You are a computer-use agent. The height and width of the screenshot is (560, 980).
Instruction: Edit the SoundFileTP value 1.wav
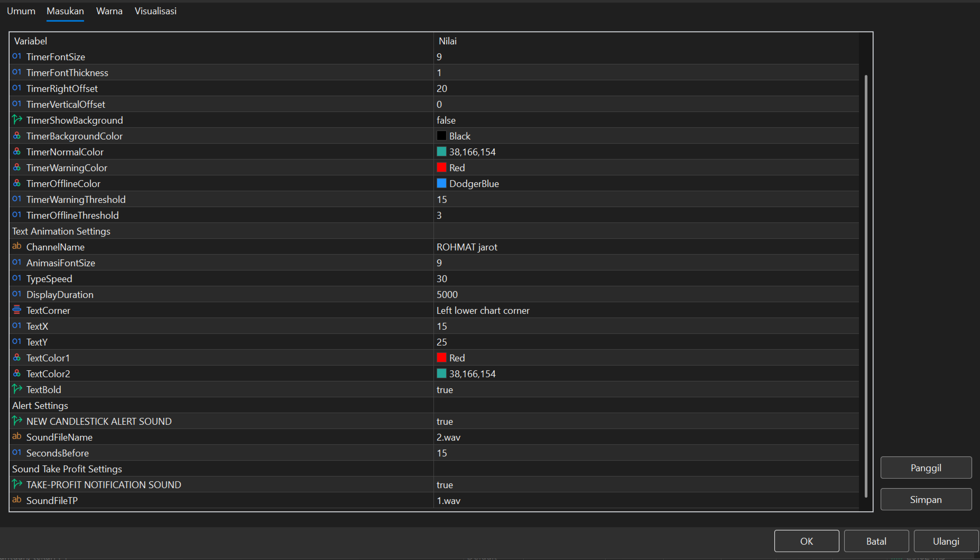click(x=646, y=500)
